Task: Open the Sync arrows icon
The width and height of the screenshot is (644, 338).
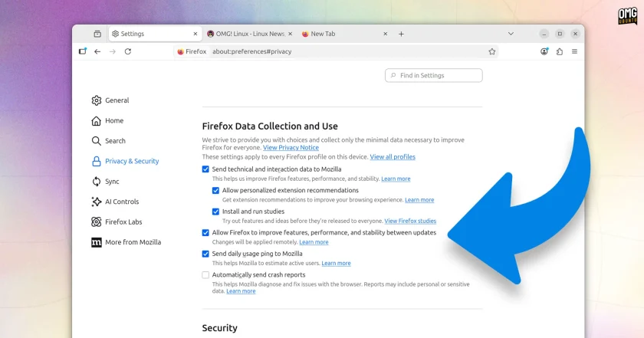Action: pos(96,182)
